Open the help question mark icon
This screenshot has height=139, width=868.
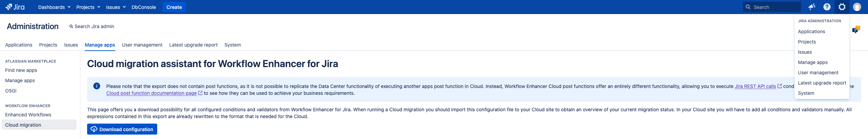point(827,7)
